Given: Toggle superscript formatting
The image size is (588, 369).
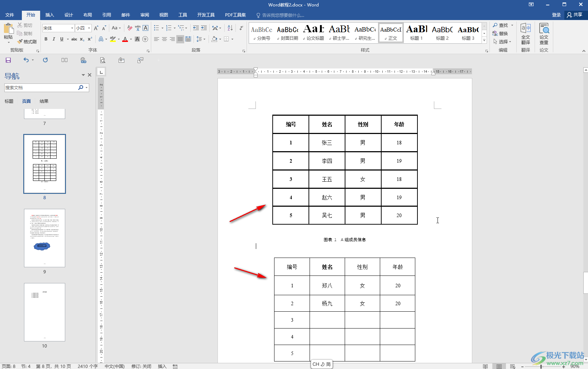Looking at the screenshot, I should point(90,39).
